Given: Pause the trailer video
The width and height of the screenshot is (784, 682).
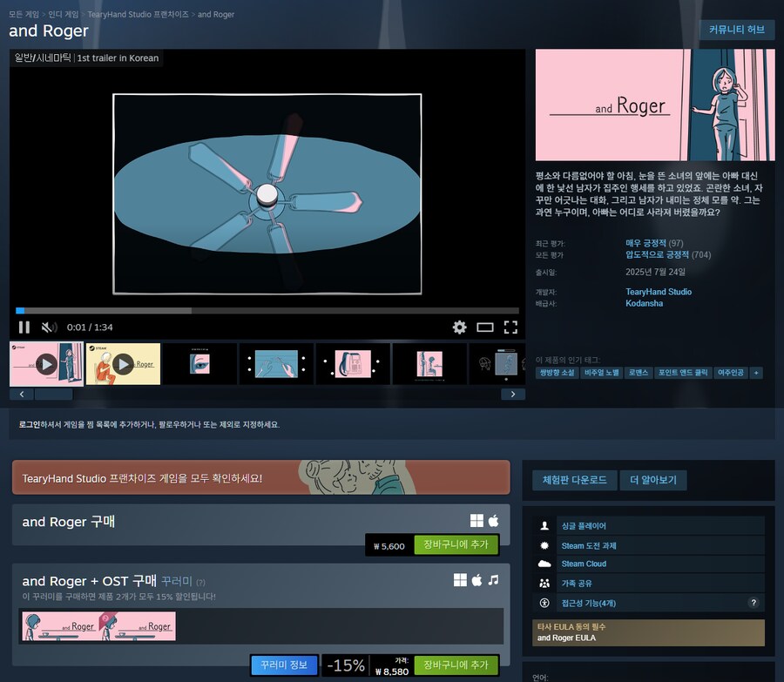Looking at the screenshot, I should (24, 327).
